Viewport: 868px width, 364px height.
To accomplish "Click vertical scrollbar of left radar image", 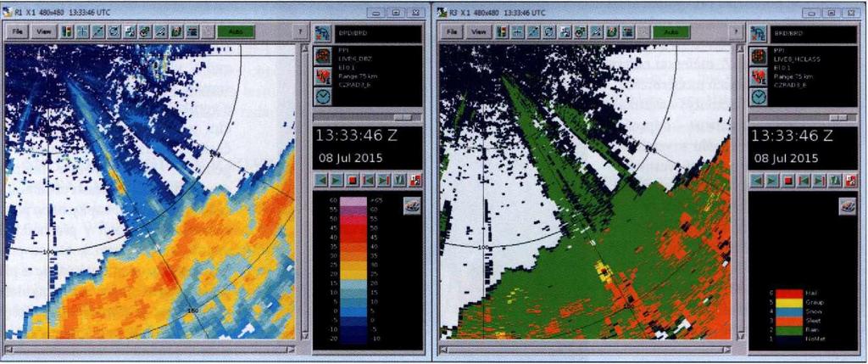I will [x=304, y=193].
